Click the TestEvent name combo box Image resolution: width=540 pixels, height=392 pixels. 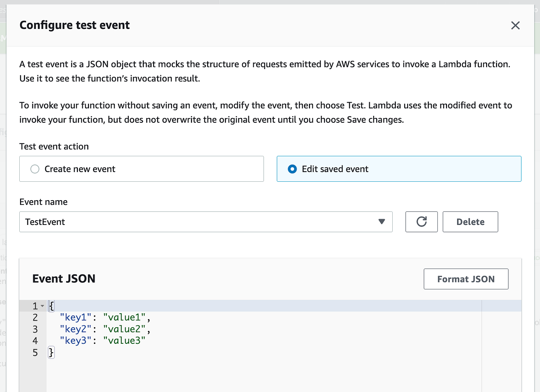click(193, 222)
